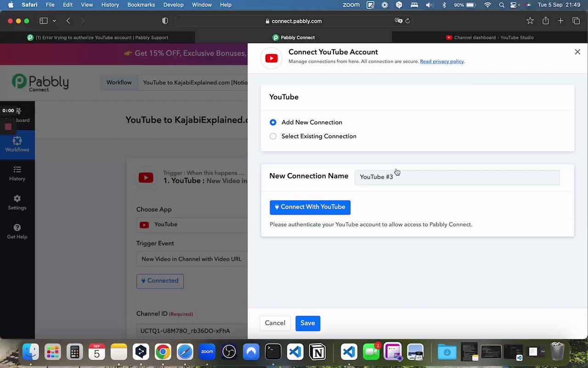Image resolution: width=588 pixels, height=368 pixels.
Task: Open Launchpad from the dock
Action: 53,352
